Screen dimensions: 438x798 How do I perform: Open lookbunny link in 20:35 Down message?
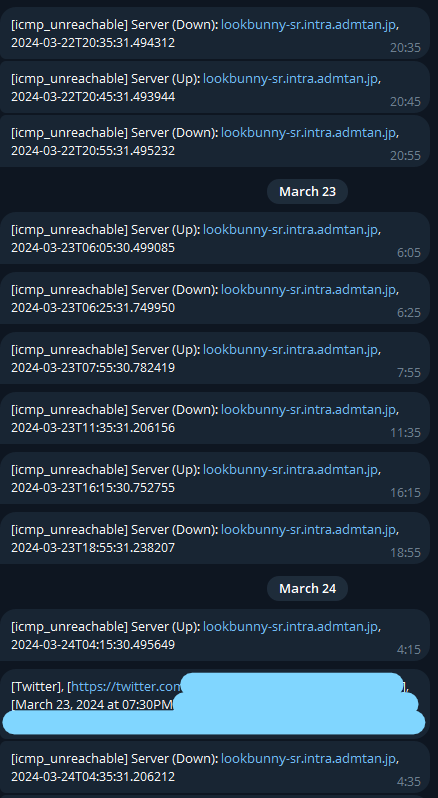point(309,24)
